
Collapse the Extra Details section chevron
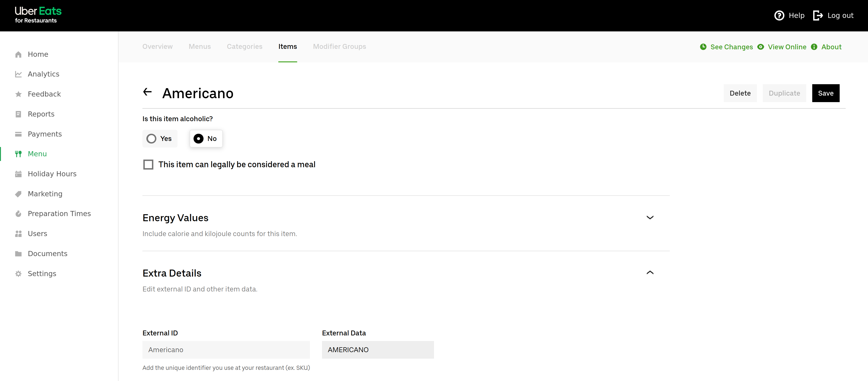(x=650, y=273)
